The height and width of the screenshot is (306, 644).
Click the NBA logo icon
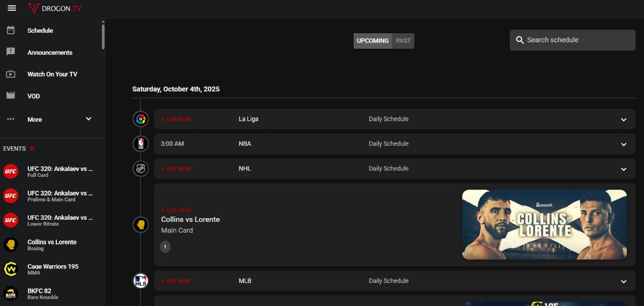point(141,144)
